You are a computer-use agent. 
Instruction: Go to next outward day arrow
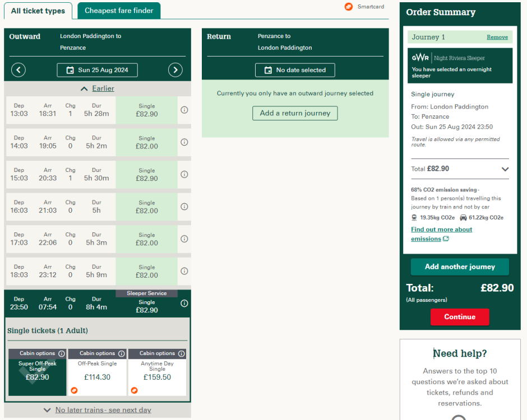pos(175,70)
